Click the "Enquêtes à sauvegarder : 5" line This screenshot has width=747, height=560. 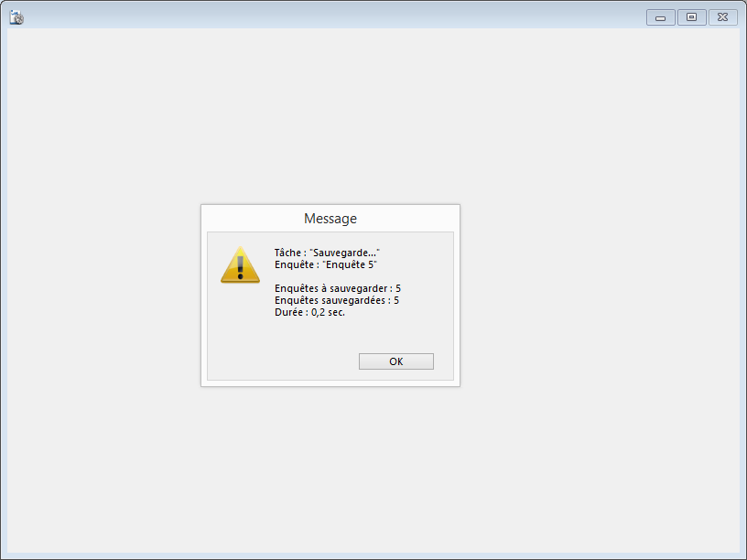point(338,288)
